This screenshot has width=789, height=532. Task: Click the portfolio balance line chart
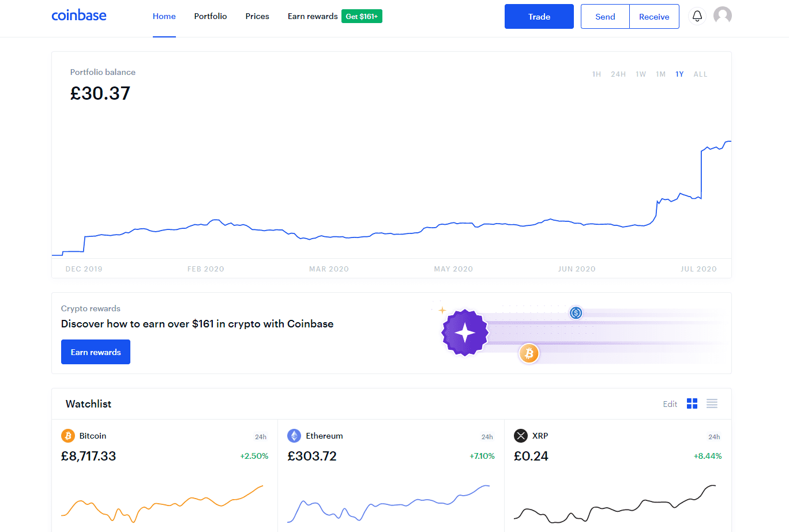pos(392,199)
